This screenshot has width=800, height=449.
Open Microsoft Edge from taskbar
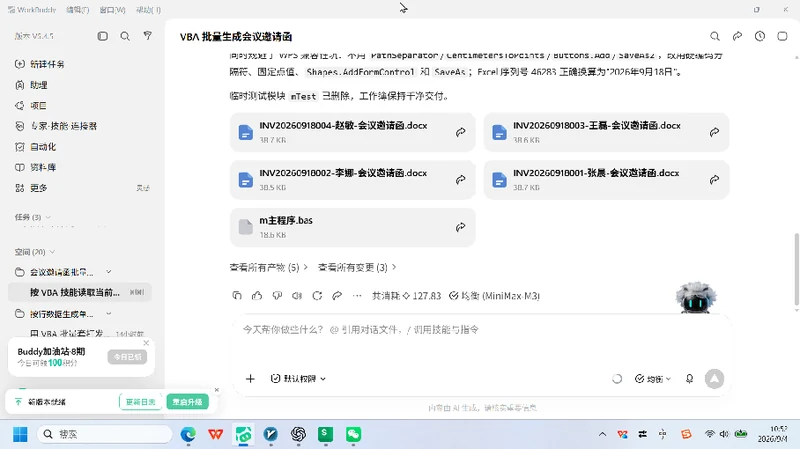tap(188, 434)
